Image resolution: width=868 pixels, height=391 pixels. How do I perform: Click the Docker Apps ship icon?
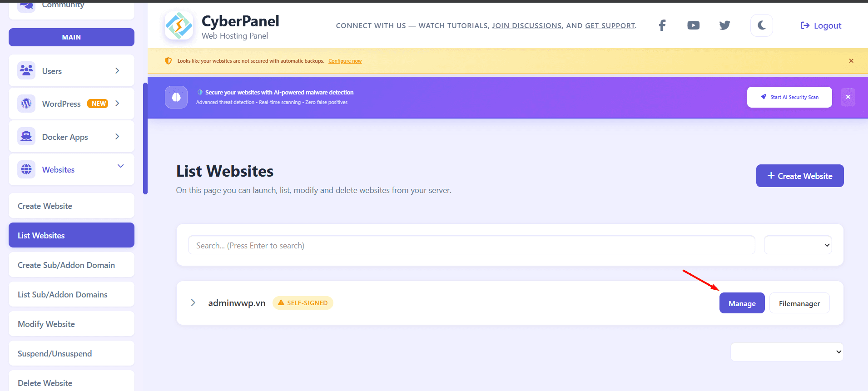point(26,136)
